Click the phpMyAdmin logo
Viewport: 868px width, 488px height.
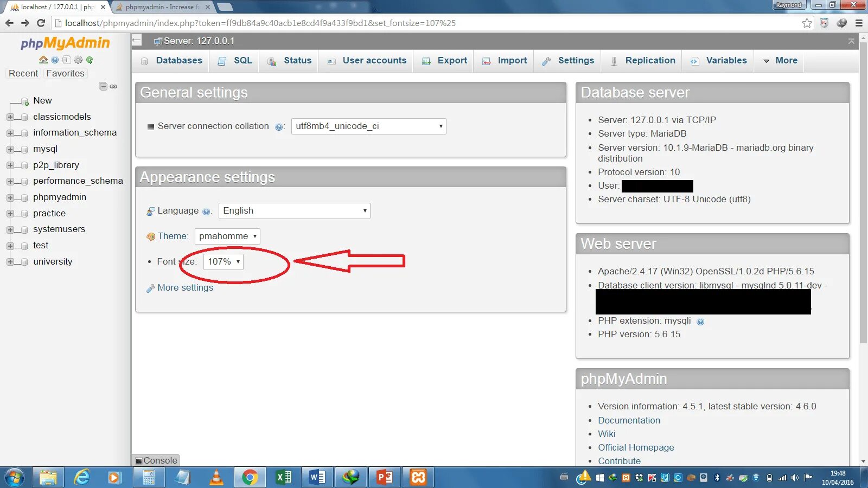point(65,43)
